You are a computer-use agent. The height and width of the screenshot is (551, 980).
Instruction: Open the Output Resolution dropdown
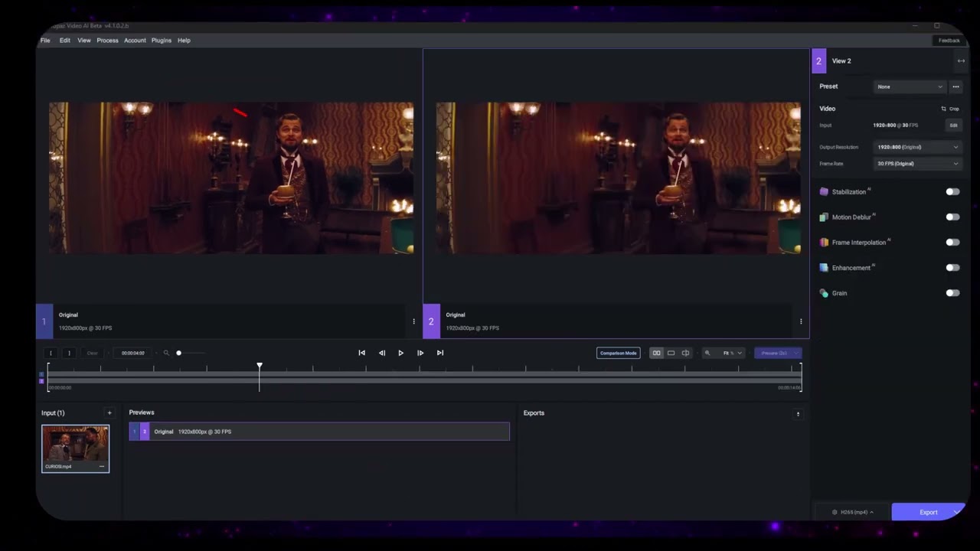point(917,147)
